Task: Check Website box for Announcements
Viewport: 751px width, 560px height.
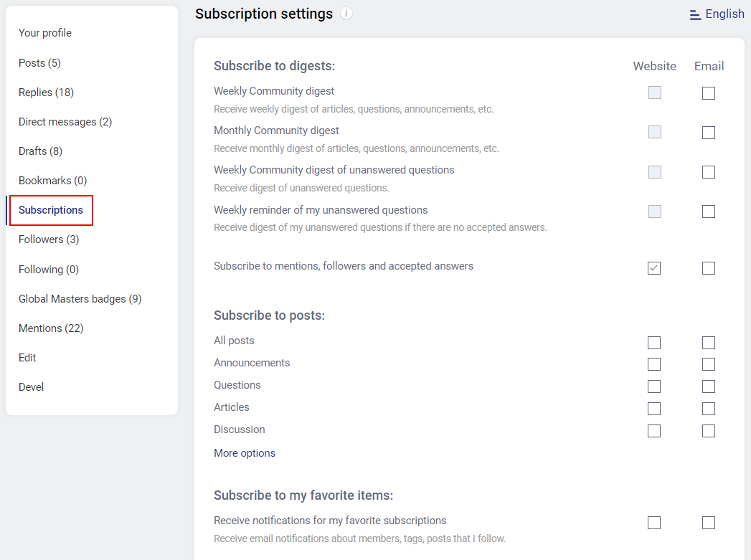Action: (x=653, y=364)
